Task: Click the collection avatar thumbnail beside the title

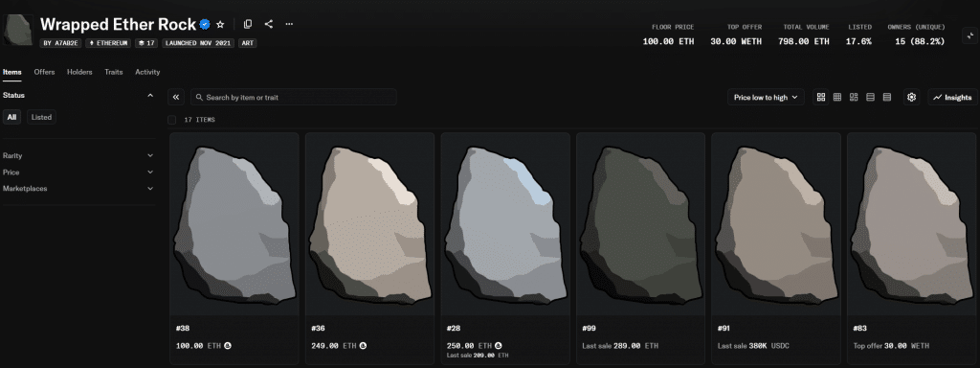Action: [17, 30]
